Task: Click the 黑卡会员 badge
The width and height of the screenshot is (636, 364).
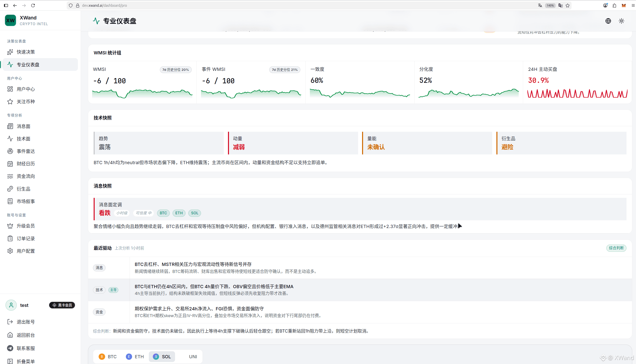Action: 62,305
